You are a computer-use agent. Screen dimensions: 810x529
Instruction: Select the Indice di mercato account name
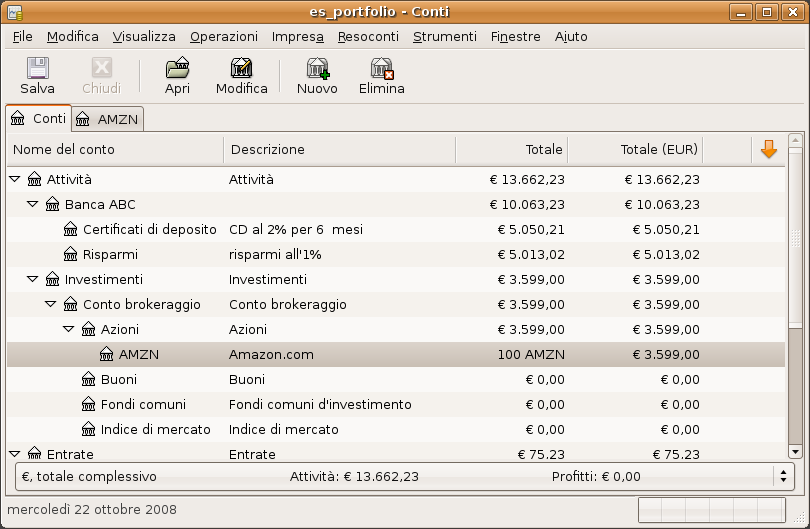pos(155,429)
